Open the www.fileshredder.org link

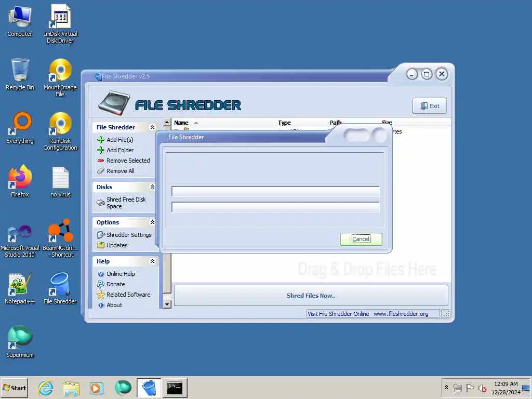(401, 314)
